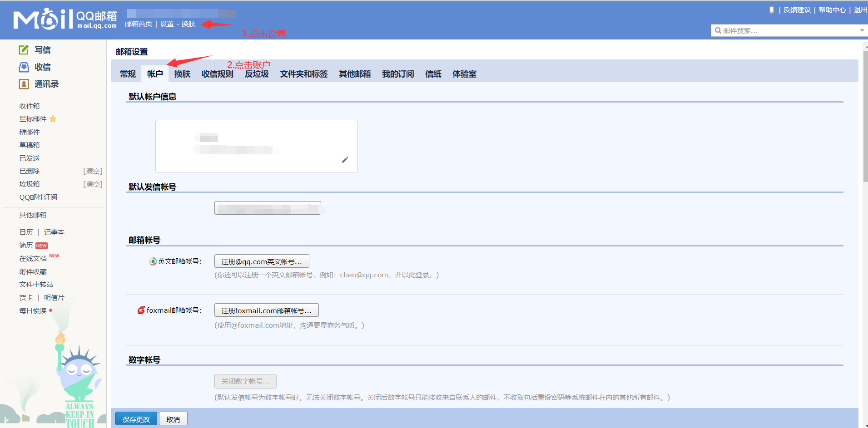Switch to the 换肤 settings tab
The width and height of the screenshot is (868, 428).
click(182, 74)
